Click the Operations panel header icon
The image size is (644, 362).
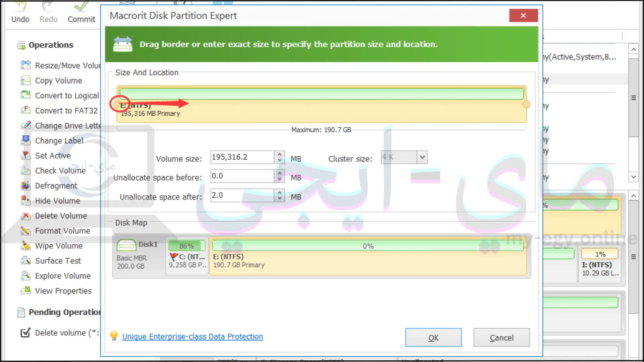(21, 45)
